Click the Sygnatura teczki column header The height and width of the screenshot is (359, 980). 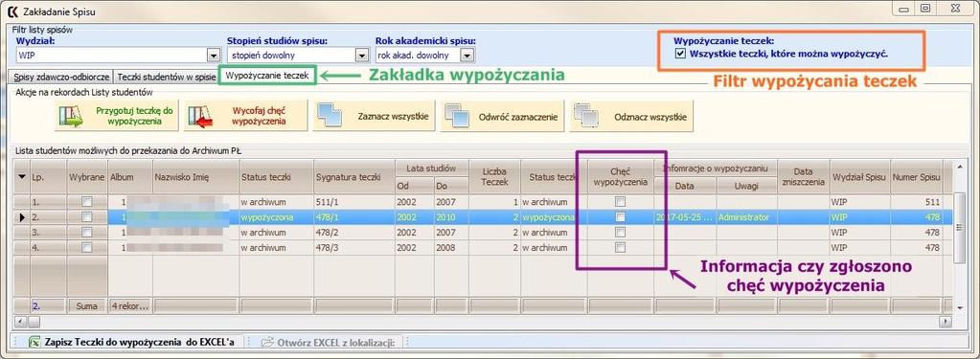coord(354,177)
